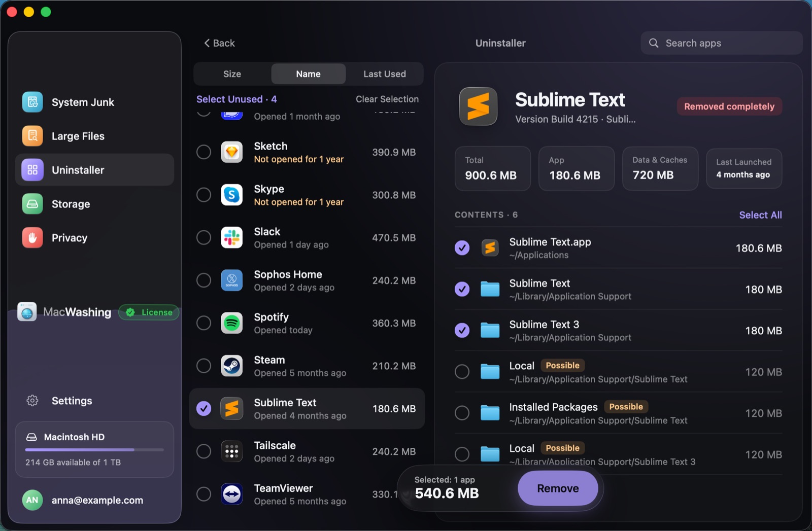Sort the app list by Size
The height and width of the screenshot is (531, 812).
click(232, 74)
